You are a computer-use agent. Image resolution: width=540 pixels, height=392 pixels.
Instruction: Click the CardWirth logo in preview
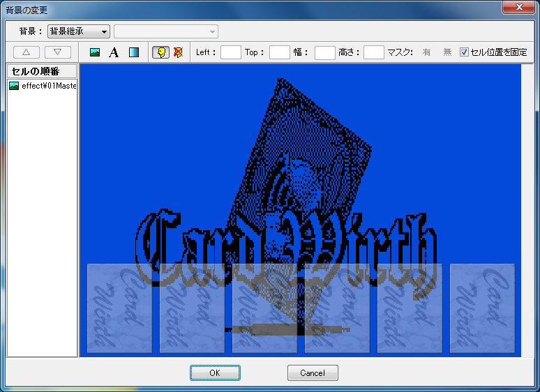coord(286,206)
